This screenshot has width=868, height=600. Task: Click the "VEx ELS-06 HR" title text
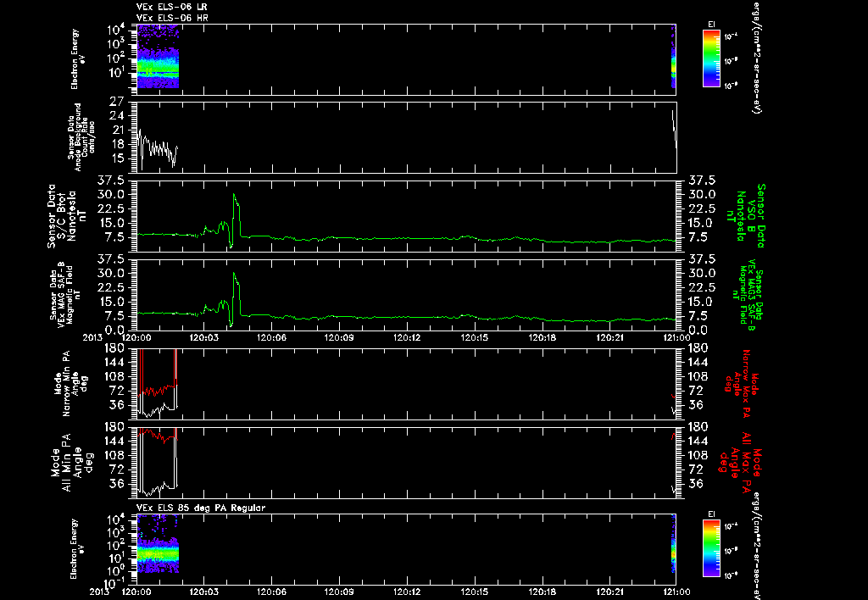[172, 19]
